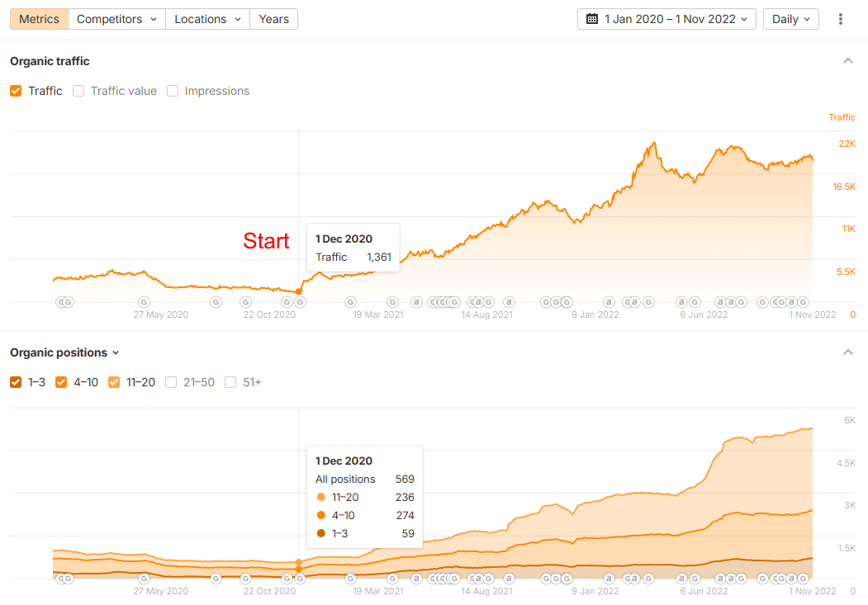
Task: Select the Metrics tab
Action: point(40,19)
